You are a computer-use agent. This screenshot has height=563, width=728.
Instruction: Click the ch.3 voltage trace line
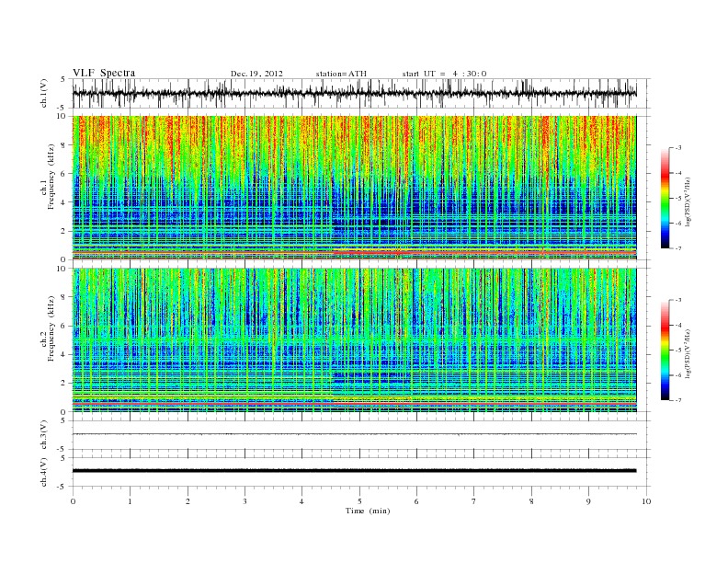(x=354, y=434)
